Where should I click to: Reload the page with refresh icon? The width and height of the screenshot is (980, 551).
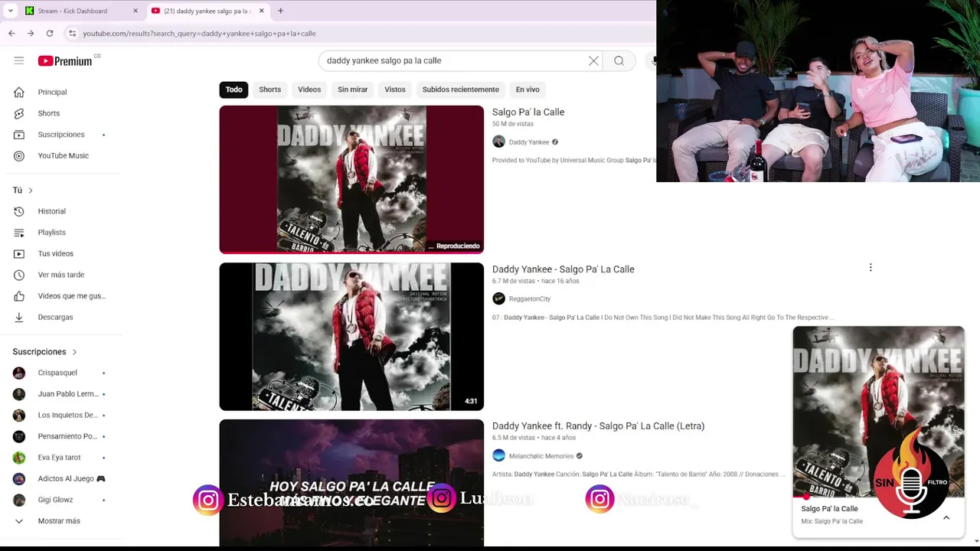(x=50, y=33)
